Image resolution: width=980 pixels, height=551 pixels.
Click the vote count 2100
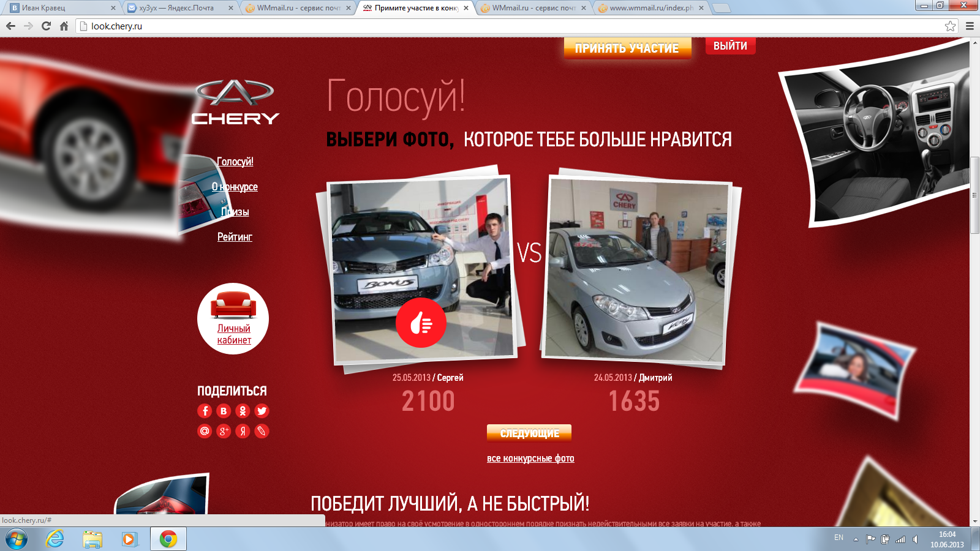(428, 402)
